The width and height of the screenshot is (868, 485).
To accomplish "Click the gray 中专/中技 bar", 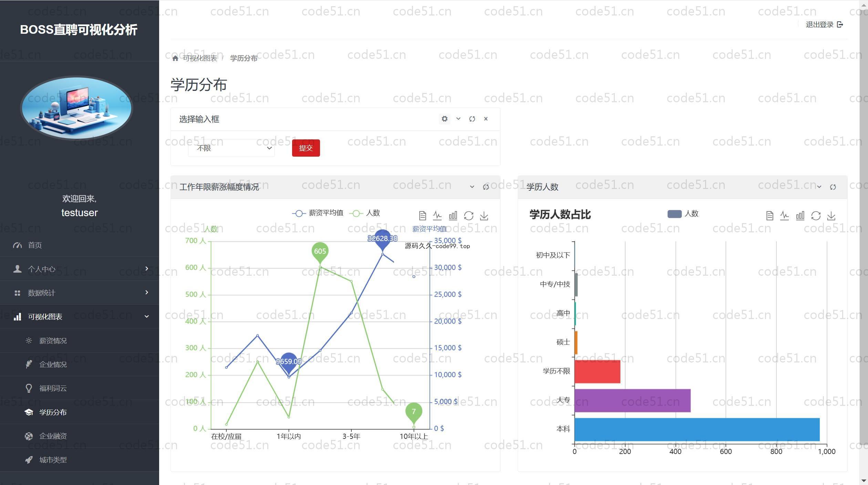I will coord(576,285).
